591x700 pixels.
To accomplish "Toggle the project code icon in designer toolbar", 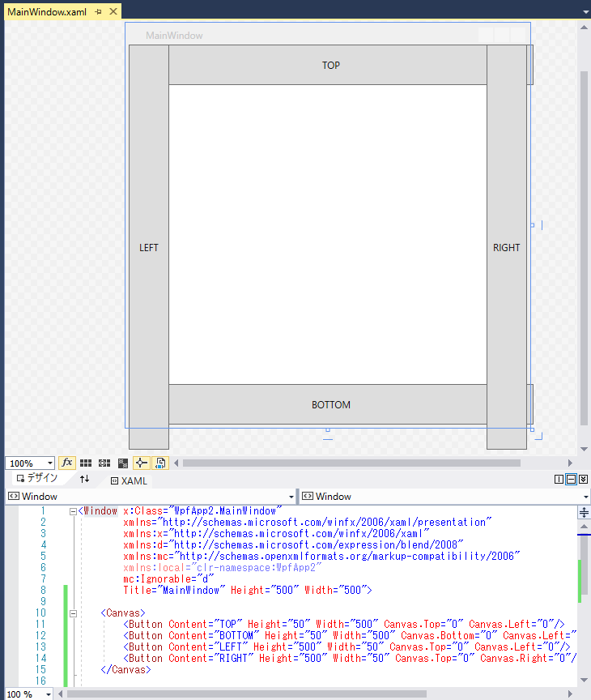I will [160, 463].
